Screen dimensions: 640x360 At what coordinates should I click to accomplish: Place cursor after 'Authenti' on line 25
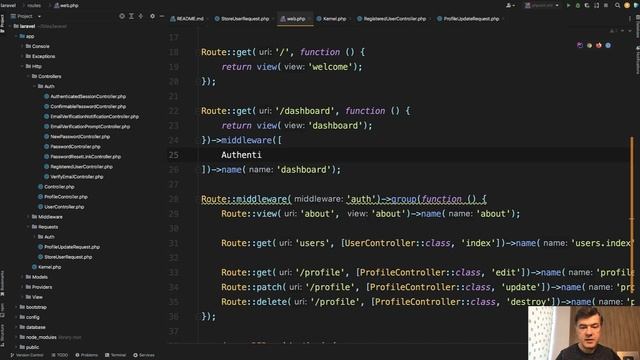pos(262,155)
